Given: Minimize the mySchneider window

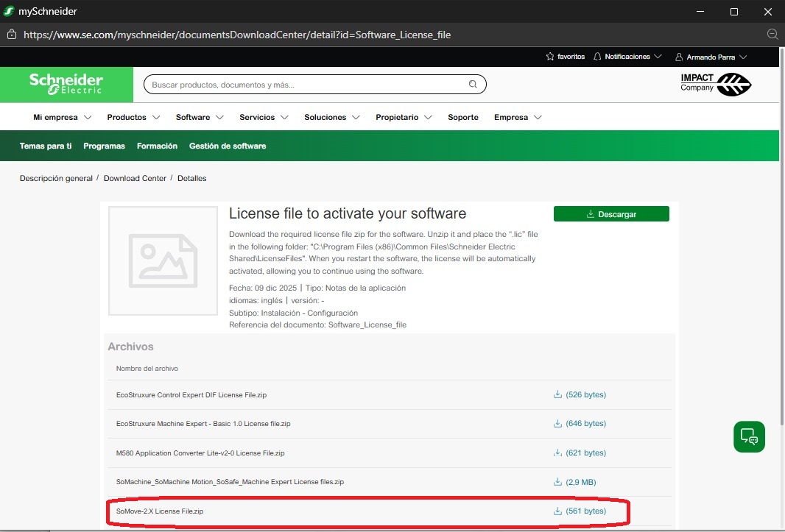Looking at the screenshot, I should (700, 12).
